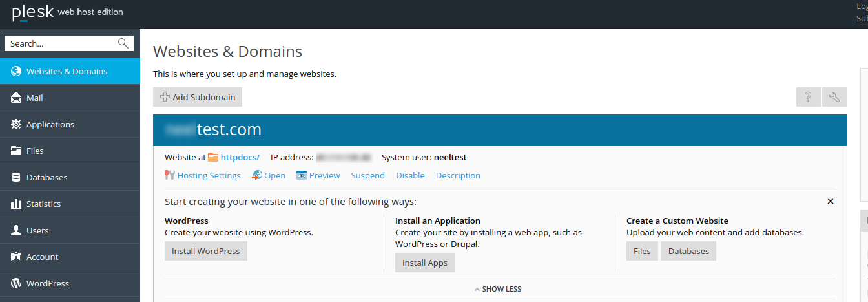Open the WordPress sidebar menu item
The width and height of the screenshot is (868, 302).
click(47, 283)
